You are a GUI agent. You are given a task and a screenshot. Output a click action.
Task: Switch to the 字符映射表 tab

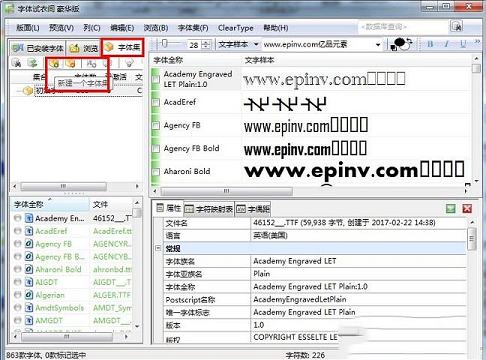[209, 209]
